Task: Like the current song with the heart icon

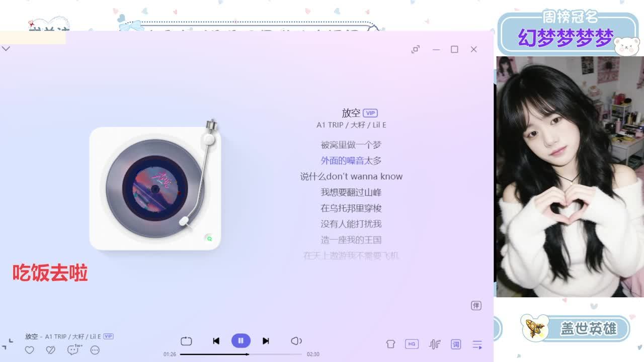Action: [x=30, y=350]
